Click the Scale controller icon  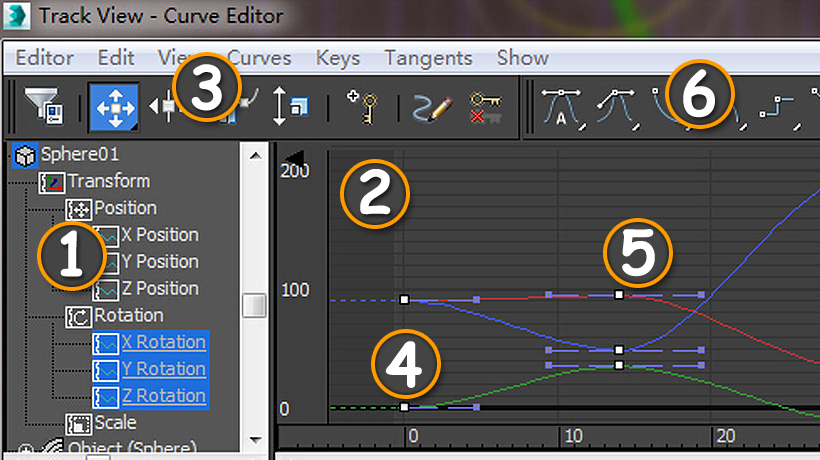point(78,424)
